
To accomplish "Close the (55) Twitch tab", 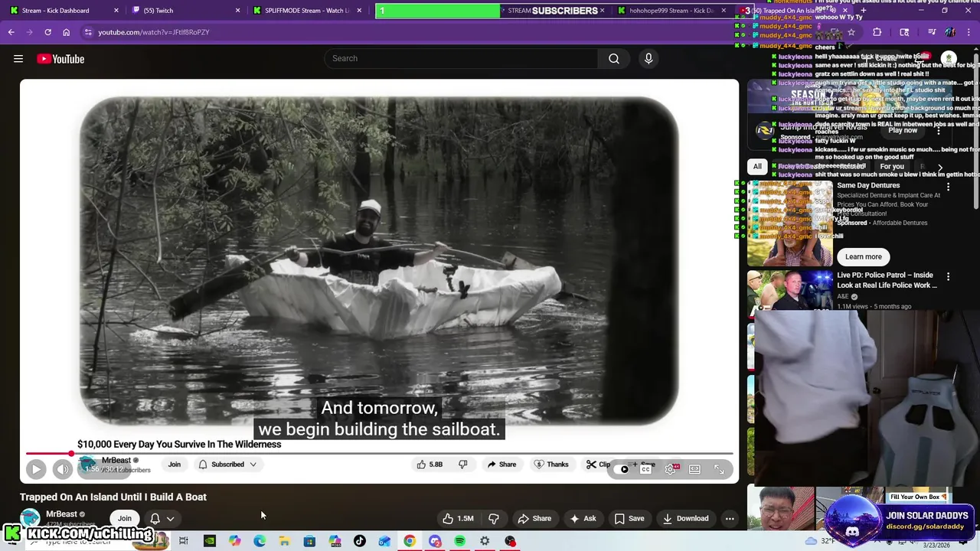I will point(238,11).
